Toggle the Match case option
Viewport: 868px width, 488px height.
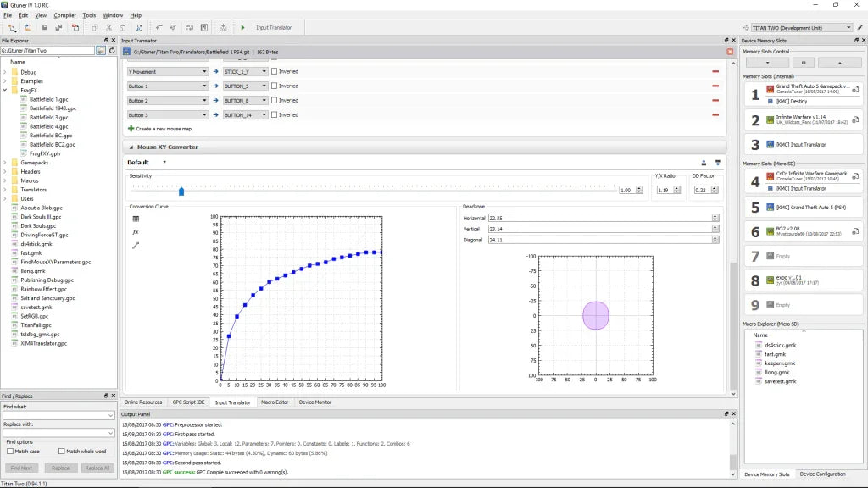click(10, 452)
